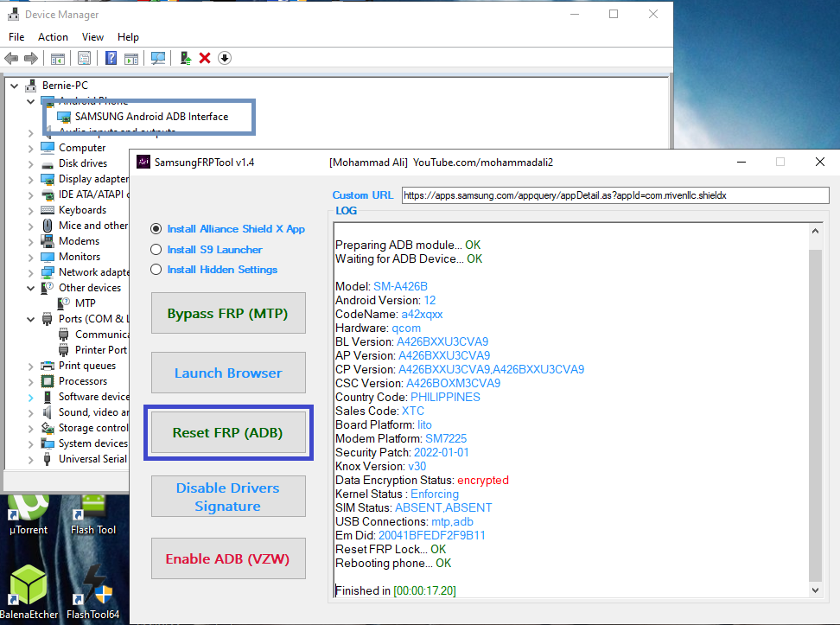Viewport: 840px width, 625px height.
Task: Select Install Hidden Settings radio option
Action: click(156, 269)
